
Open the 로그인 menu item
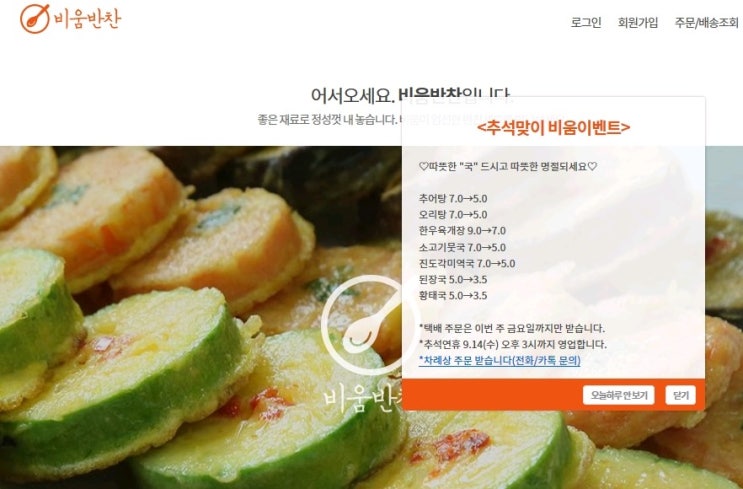pos(586,22)
